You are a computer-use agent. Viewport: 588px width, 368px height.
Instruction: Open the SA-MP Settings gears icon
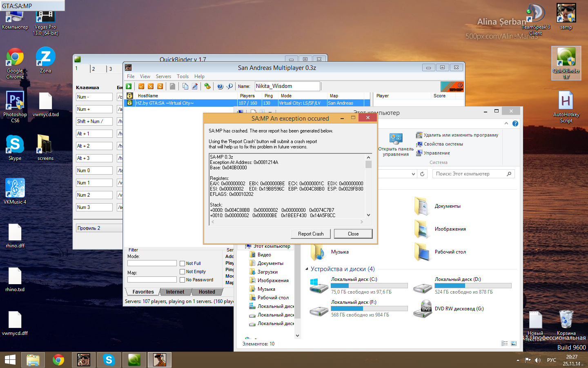(207, 86)
